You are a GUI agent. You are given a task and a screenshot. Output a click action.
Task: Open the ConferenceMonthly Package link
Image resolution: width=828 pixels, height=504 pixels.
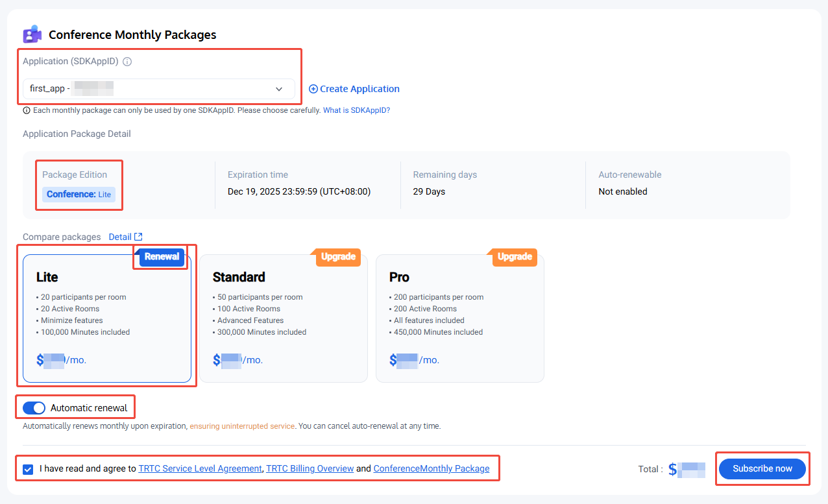click(x=431, y=468)
